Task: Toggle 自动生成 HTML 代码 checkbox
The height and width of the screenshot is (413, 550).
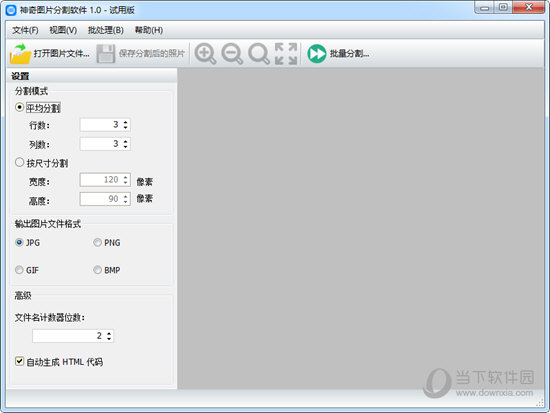Action: 19,361
